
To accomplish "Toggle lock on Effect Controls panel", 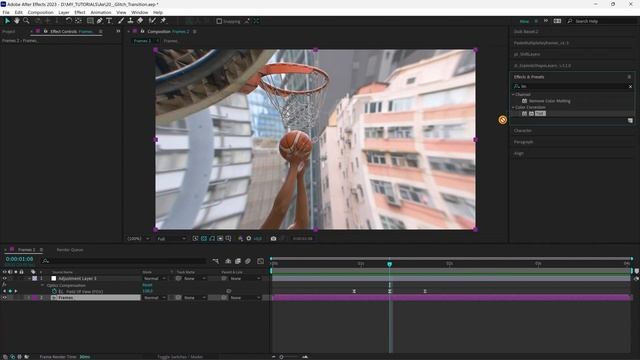I will click(45, 31).
